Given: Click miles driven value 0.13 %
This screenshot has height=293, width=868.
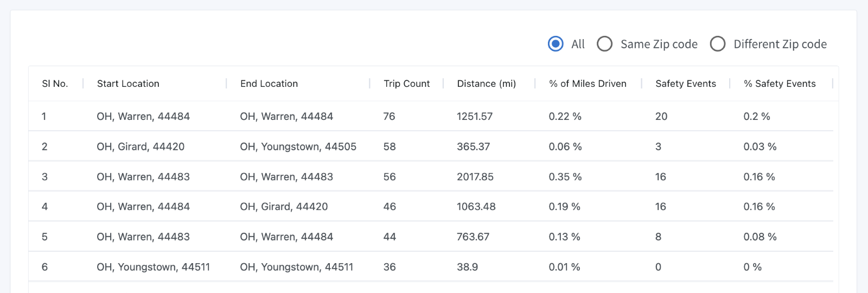Looking at the screenshot, I should tap(564, 237).
